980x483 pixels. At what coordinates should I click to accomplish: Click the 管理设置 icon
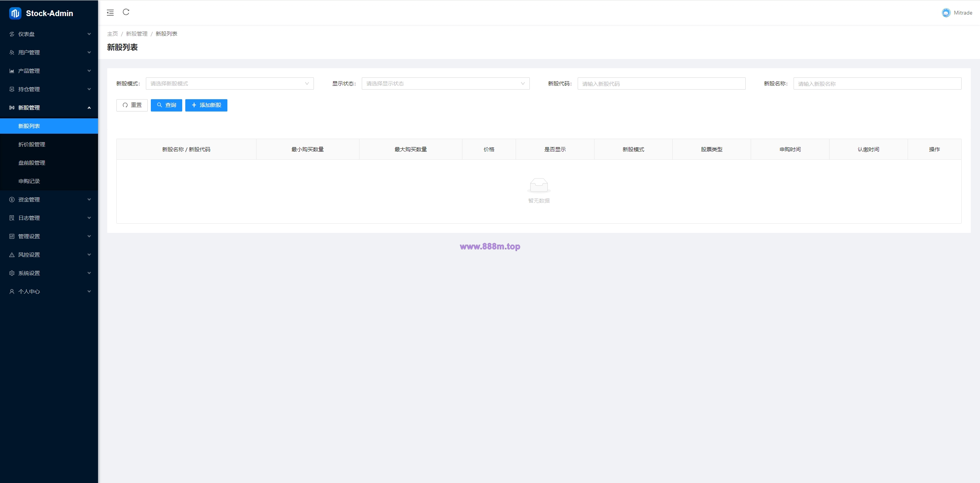(12, 236)
